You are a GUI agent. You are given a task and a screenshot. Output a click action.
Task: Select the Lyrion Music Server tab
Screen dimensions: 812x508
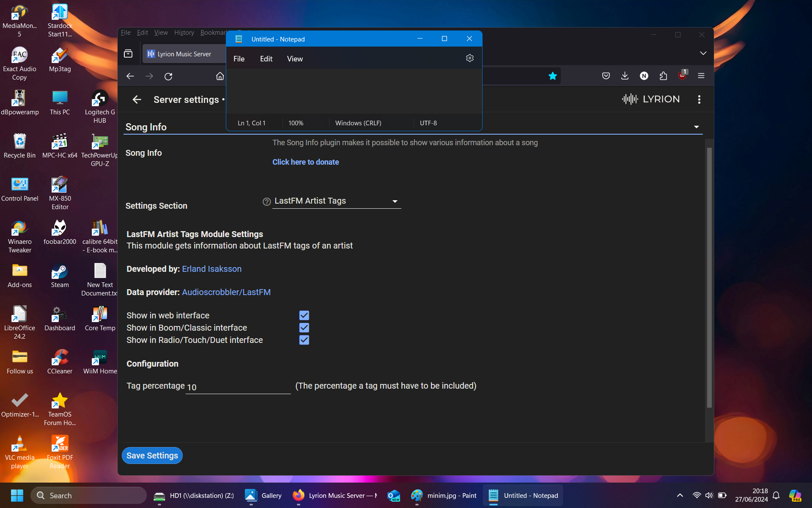click(184, 54)
